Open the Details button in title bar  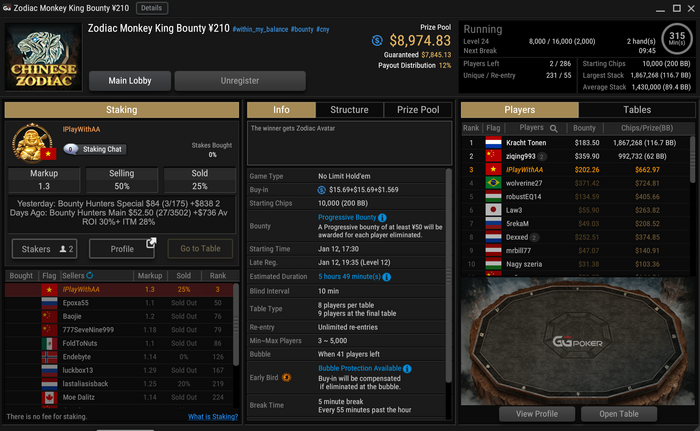click(151, 8)
